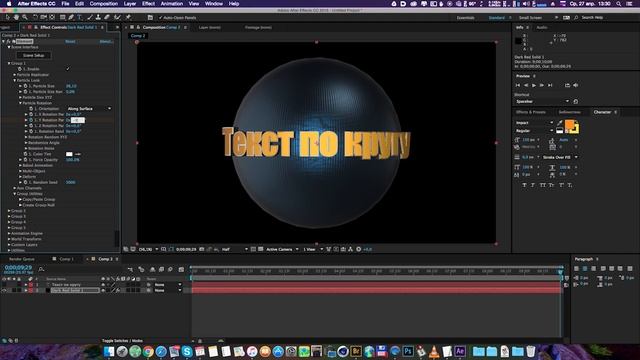Click the Faux Bold button in Character

point(524,185)
